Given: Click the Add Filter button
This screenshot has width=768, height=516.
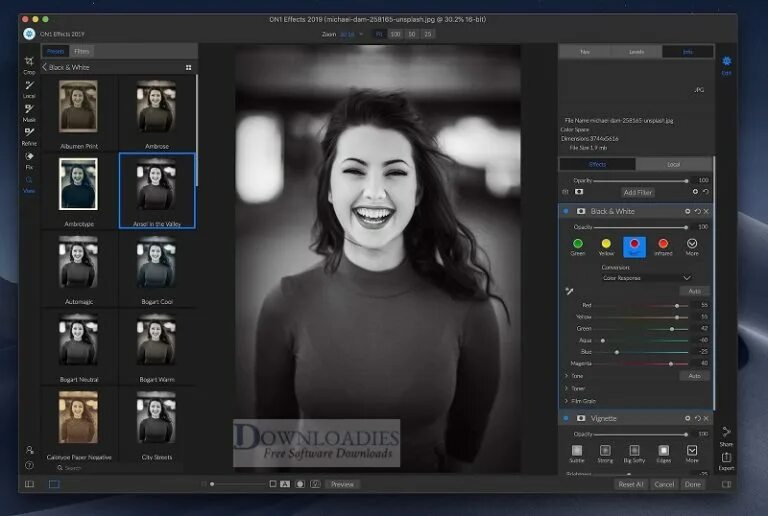Looking at the screenshot, I should coord(638,192).
